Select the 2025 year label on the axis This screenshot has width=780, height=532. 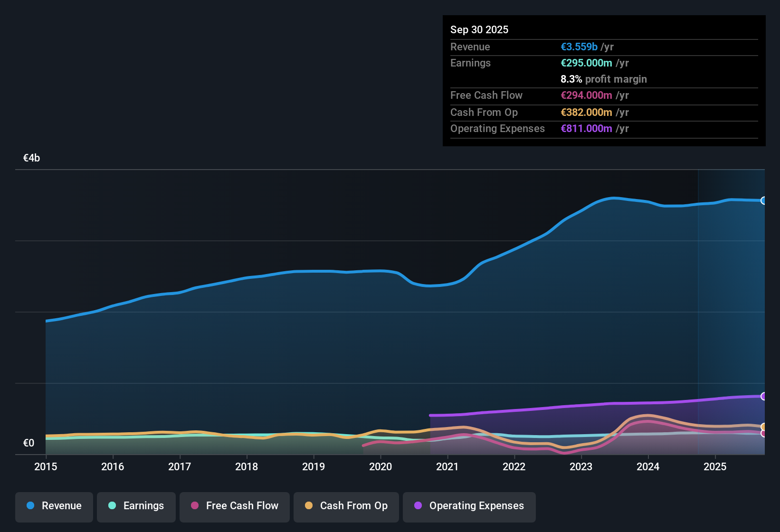pos(715,467)
